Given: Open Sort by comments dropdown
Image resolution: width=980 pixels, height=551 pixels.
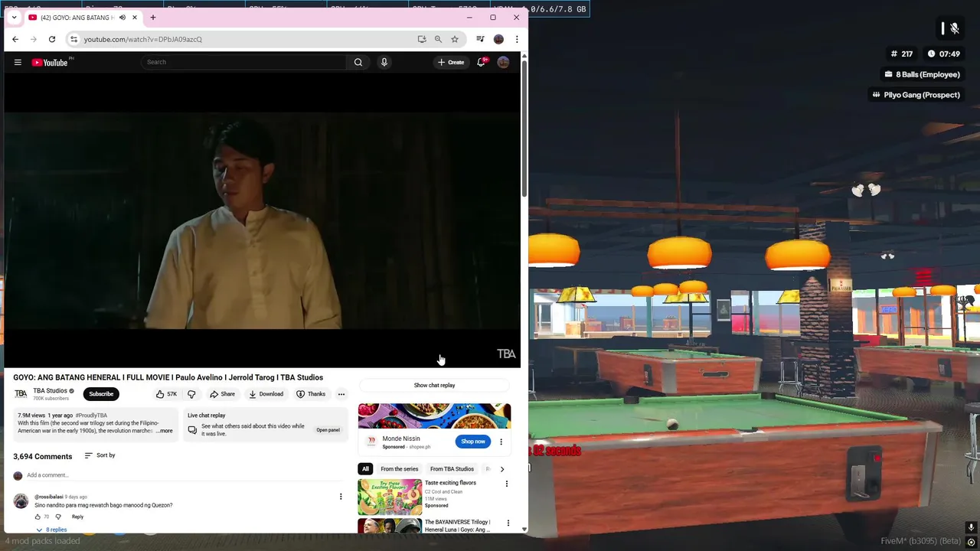Looking at the screenshot, I should (x=100, y=455).
